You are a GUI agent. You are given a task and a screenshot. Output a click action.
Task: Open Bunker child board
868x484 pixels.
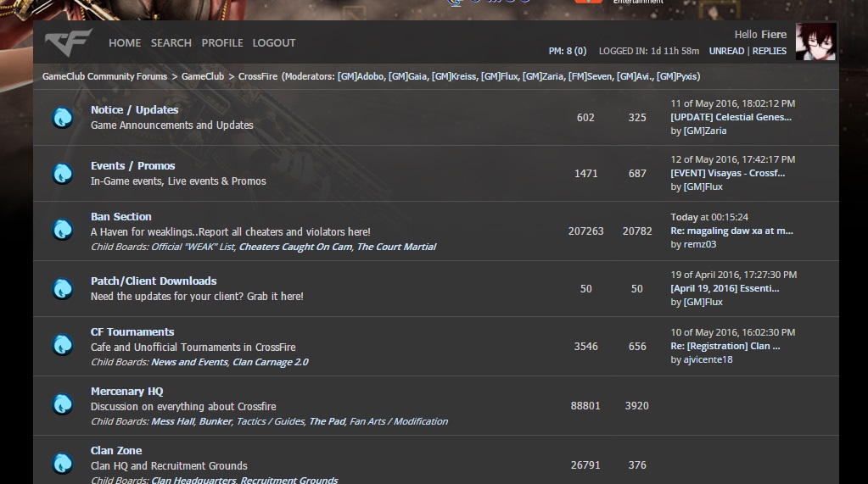(216, 421)
